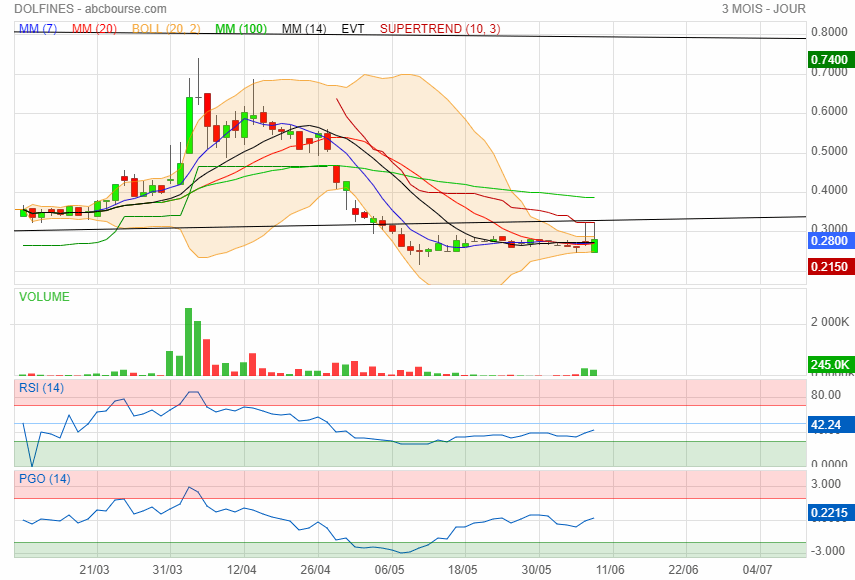
Task: Click the 31/03 date axis label
Action: tap(167, 570)
